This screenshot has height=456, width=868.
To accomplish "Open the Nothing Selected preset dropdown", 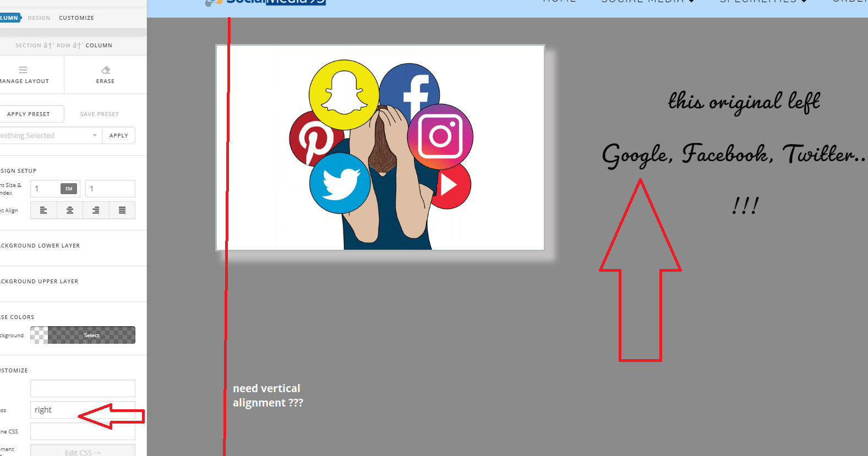I will click(x=50, y=135).
